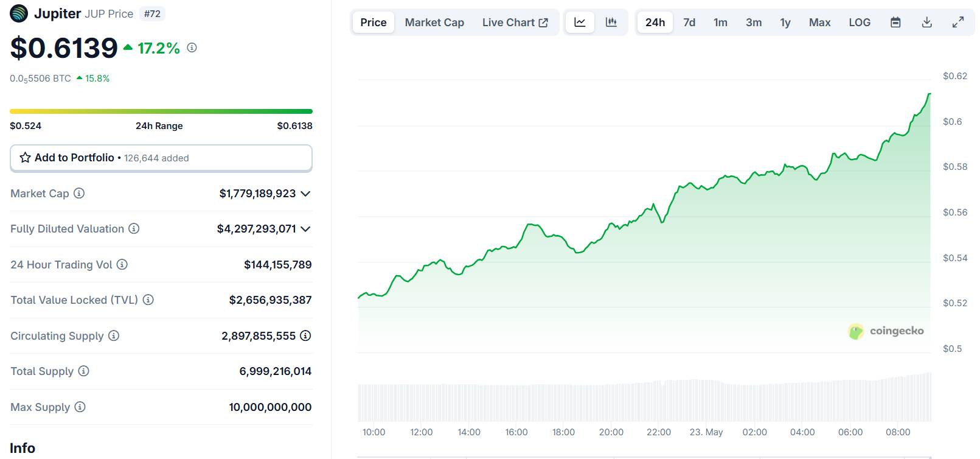The image size is (980, 459).
Task: Switch to candlestick chart view
Action: click(x=611, y=23)
